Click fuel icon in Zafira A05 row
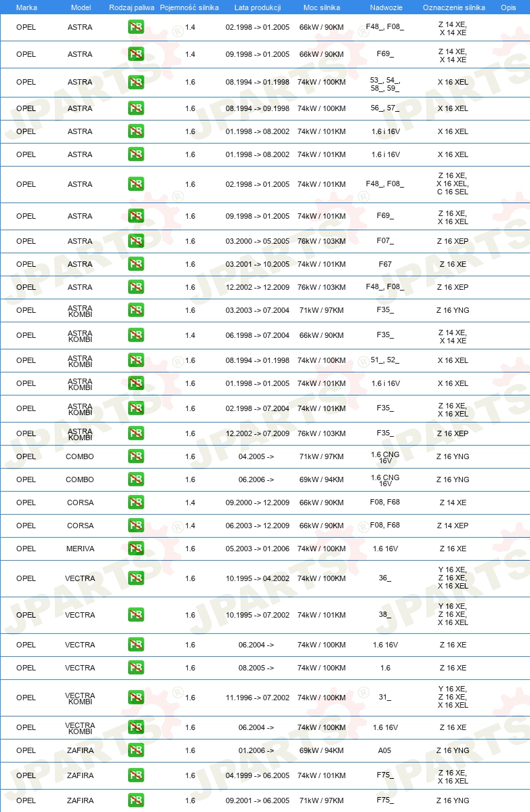 coord(136,750)
